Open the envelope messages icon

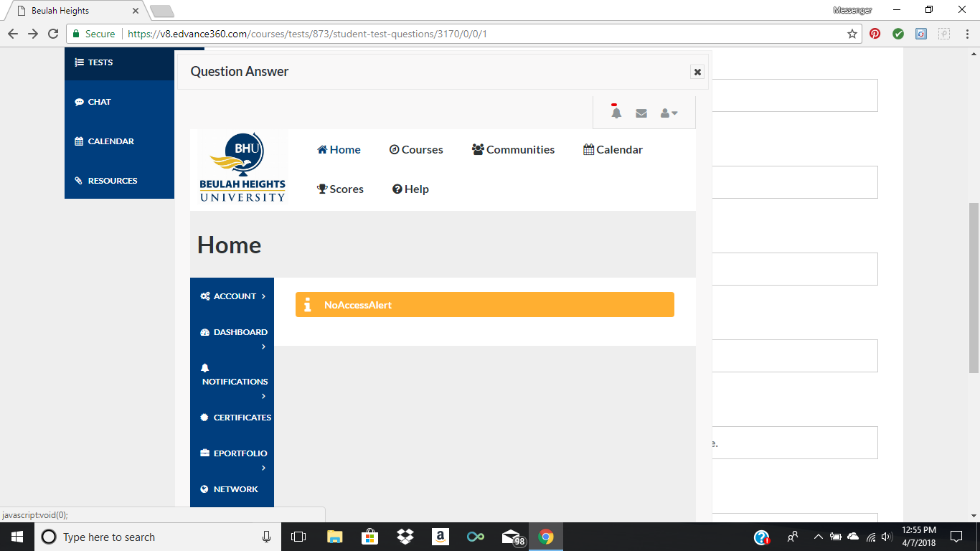641,113
